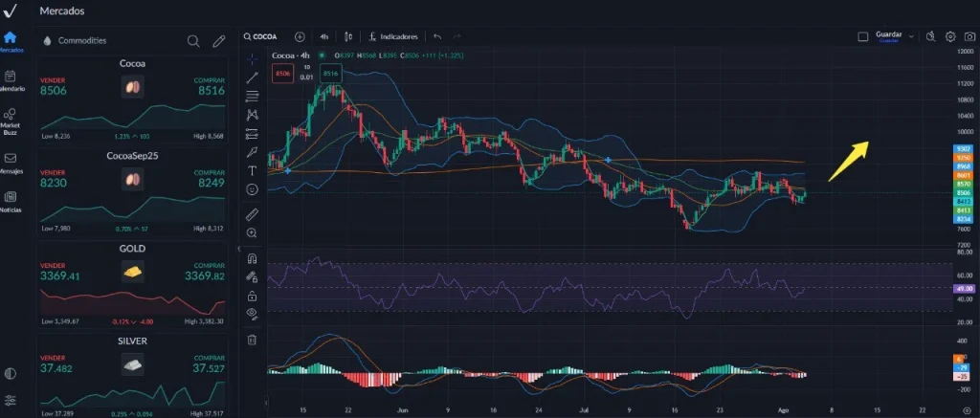The height and width of the screenshot is (418, 980).
Task: Click the green 8516 buy price button on chart
Action: [330, 74]
